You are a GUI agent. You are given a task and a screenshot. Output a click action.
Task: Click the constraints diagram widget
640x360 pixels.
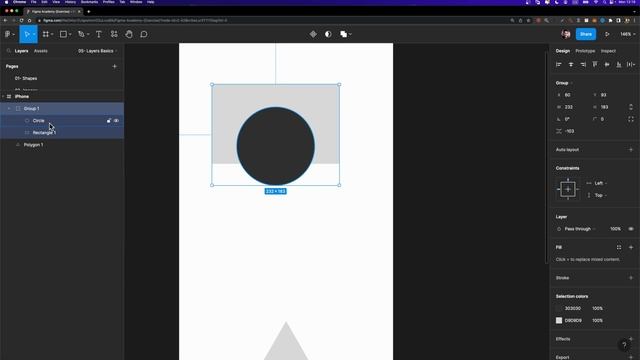click(568, 189)
